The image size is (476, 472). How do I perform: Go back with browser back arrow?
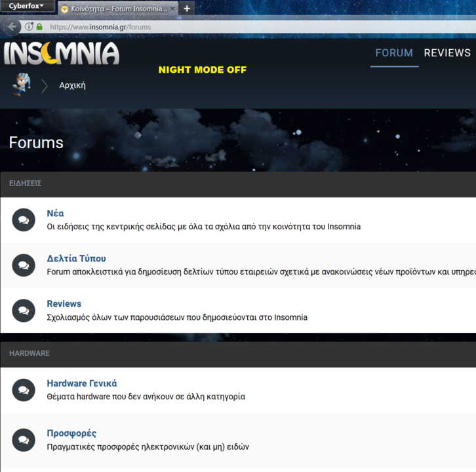[x=12, y=27]
